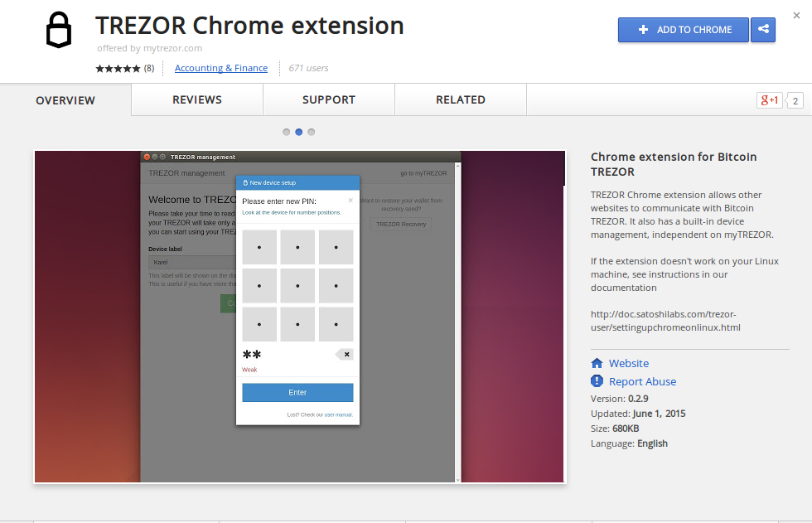Add the TREZOR extension to Chrome
The image size is (812, 523).
(x=683, y=30)
